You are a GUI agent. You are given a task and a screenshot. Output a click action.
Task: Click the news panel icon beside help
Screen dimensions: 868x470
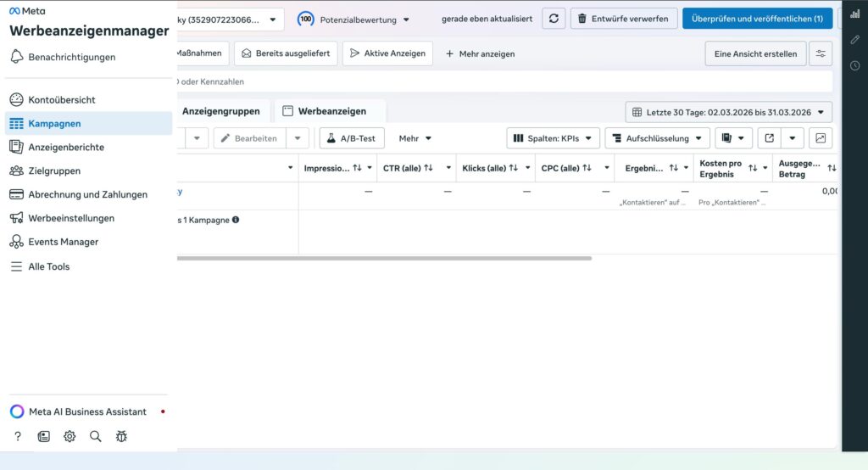44,436
